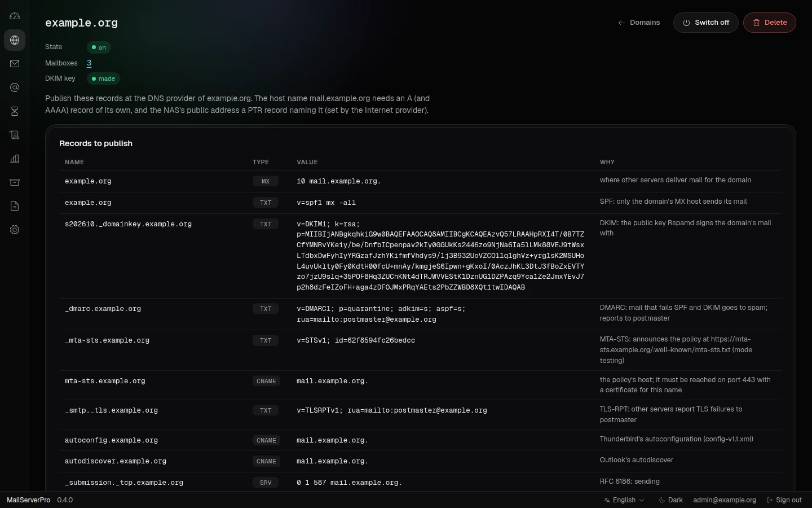Screen dimensions: 812x508
Task: Select the _dmarc.example.org record name
Action: coord(103,309)
